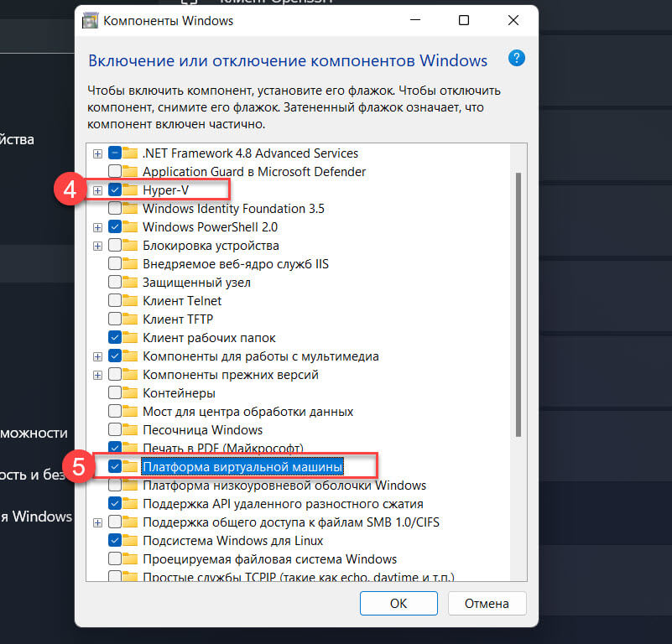Viewport: 672px width, 644px height.
Task: Enable the Клиент Telnet checkbox
Action: pos(115,301)
